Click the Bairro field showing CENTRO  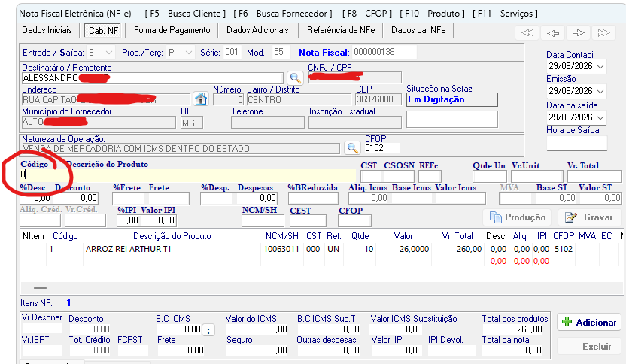299,99
